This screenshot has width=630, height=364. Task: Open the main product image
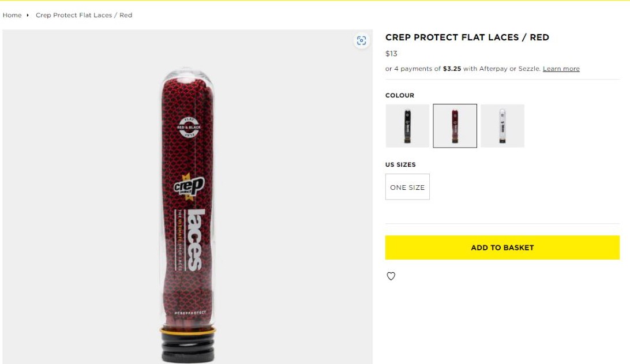point(187,197)
